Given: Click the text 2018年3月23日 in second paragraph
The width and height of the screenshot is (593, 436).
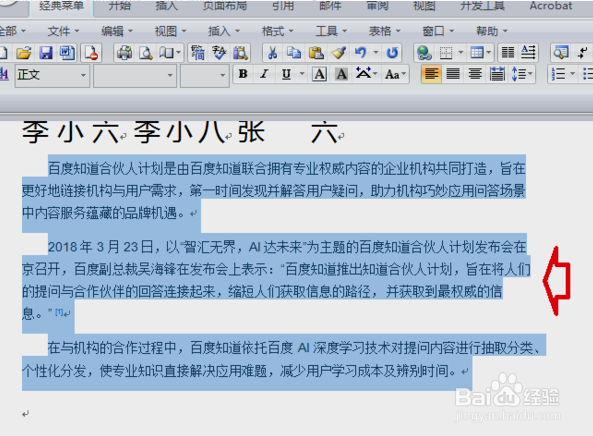Looking at the screenshot, I should [x=100, y=247].
